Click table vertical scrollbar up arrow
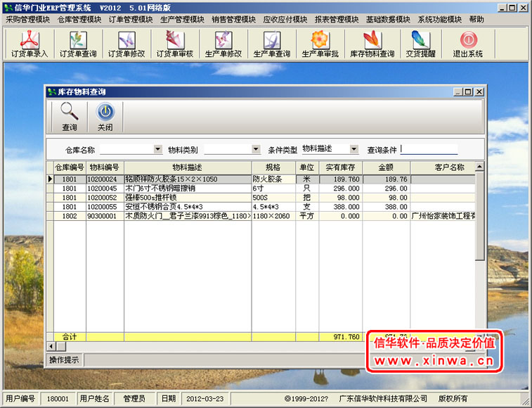The height and width of the screenshot is (408, 532). 479,167
